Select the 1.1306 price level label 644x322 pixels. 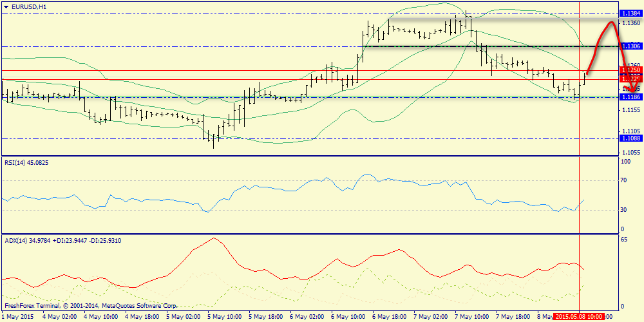[x=630, y=46]
